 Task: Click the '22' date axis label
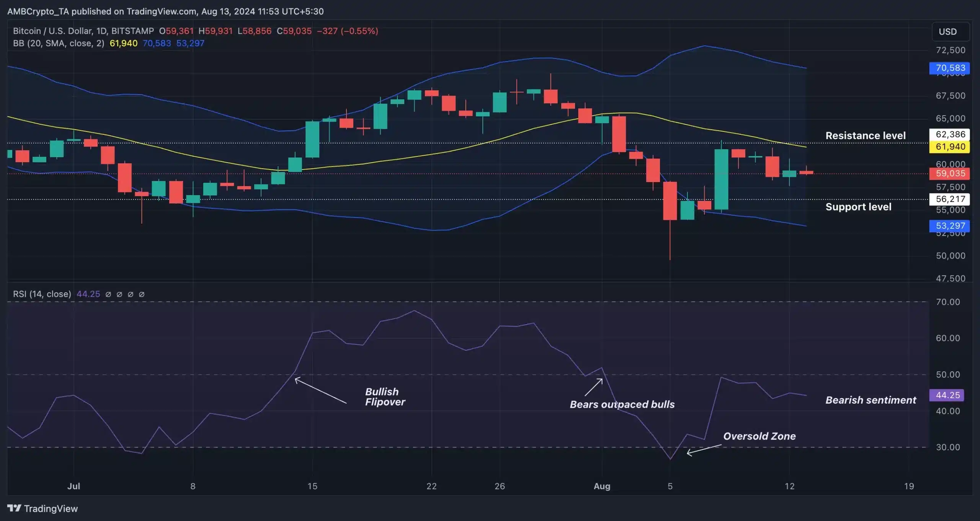(x=431, y=486)
